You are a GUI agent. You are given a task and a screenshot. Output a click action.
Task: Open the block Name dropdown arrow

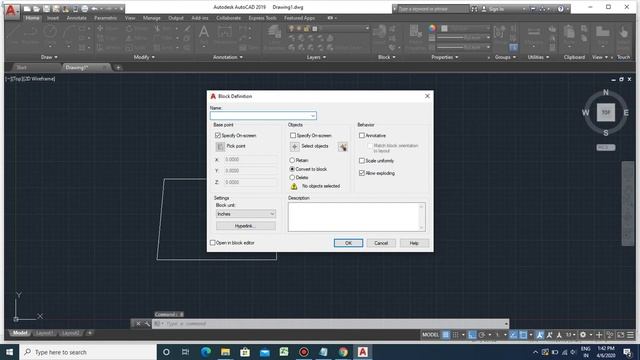tap(313, 116)
